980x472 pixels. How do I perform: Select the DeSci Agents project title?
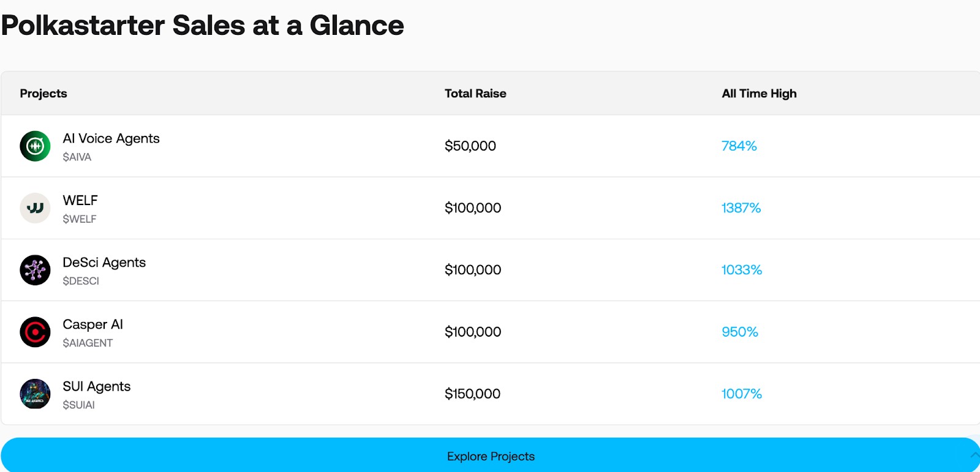[x=104, y=262]
